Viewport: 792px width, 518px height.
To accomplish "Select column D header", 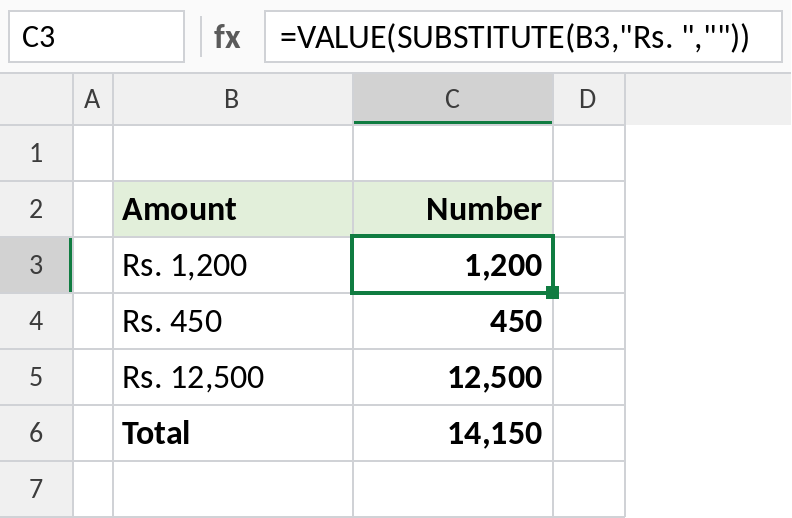I will [589, 99].
